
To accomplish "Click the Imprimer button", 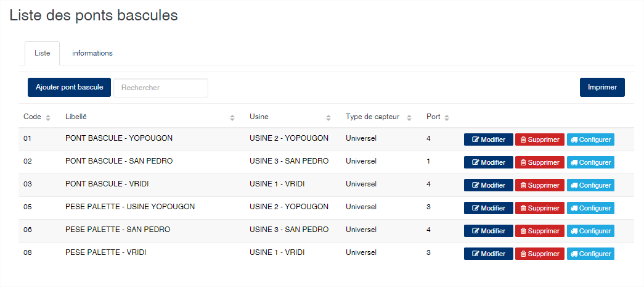I will [x=602, y=87].
